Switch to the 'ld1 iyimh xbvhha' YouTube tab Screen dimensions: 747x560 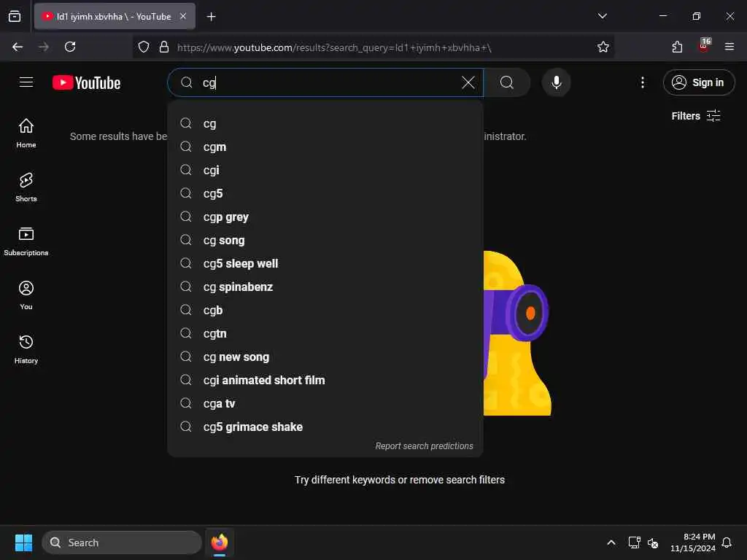click(x=113, y=17)
